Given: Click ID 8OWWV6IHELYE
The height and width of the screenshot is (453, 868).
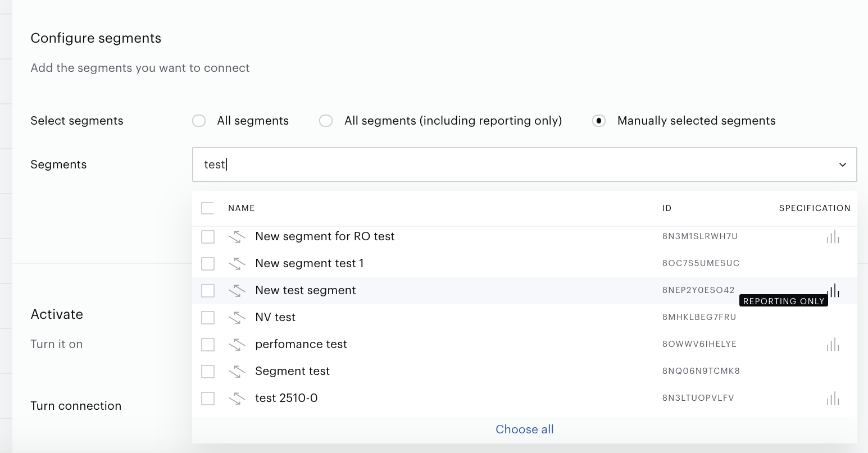Looking at the screenshot, I should 699,344.
